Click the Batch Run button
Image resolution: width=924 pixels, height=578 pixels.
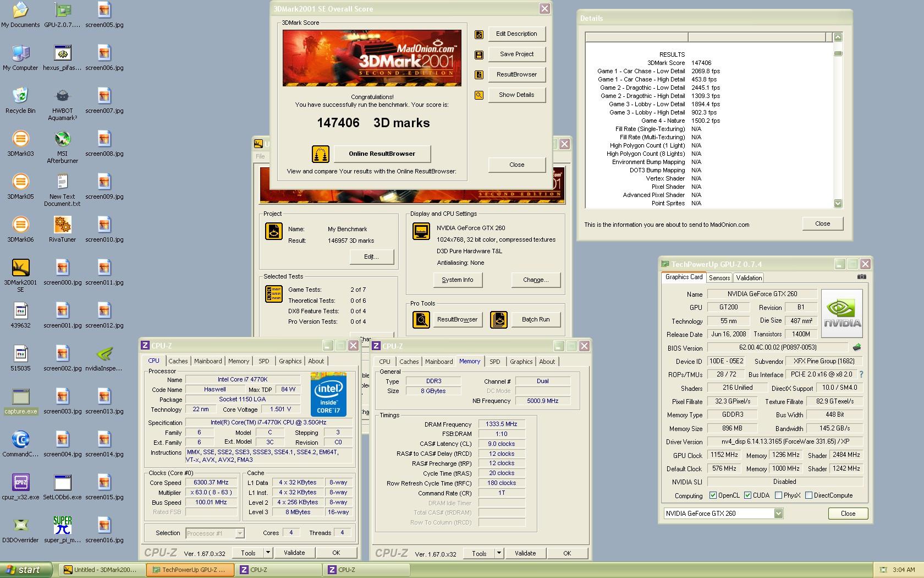(x=536, y=319)
